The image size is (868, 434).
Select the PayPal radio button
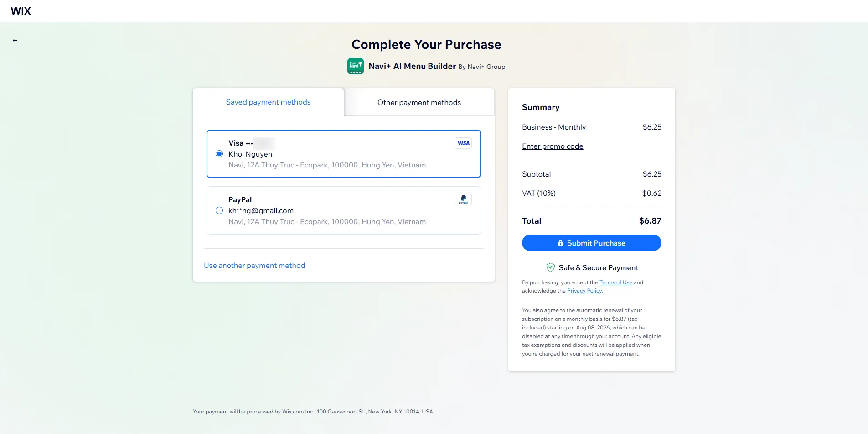219,210
